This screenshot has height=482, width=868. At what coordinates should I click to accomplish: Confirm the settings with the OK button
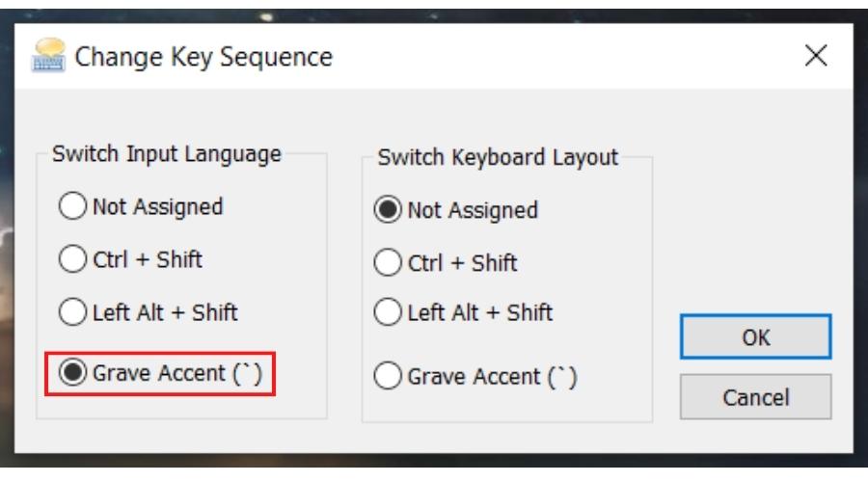755,336
